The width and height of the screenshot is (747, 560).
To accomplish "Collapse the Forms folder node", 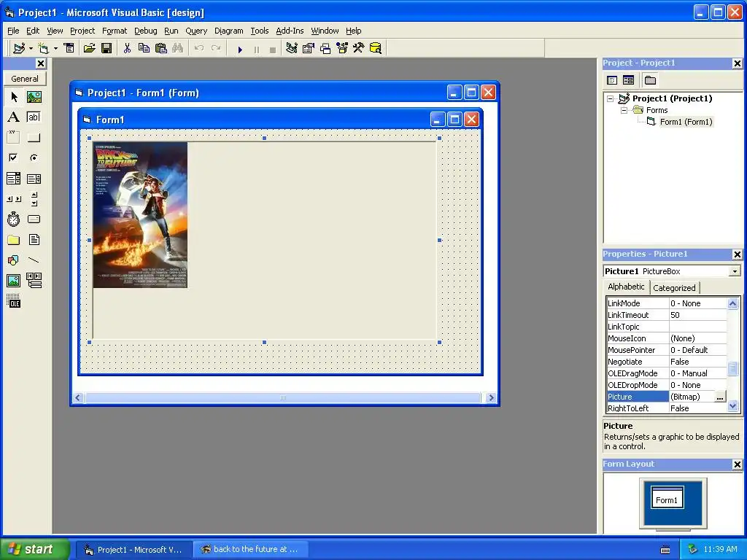I will click(624, 110).
